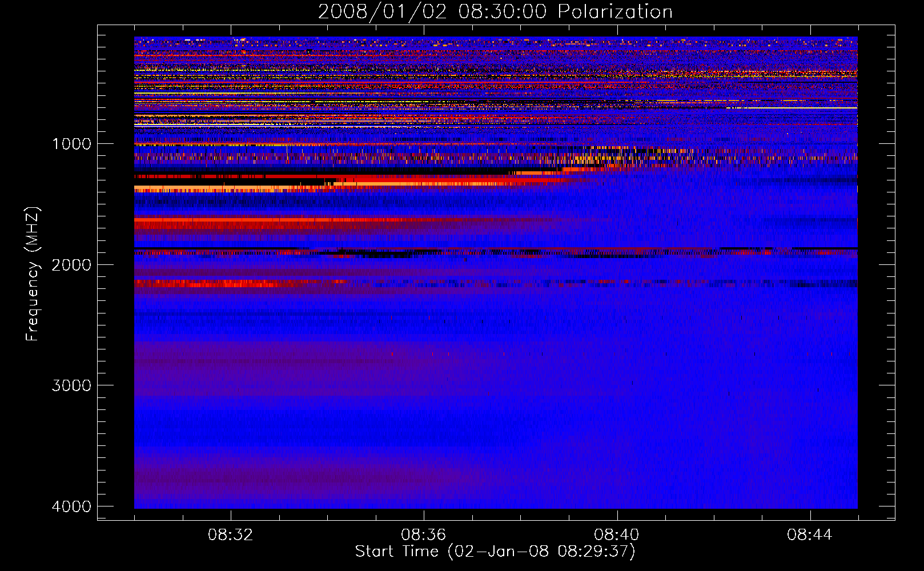Click the 'Frequency (MHZ)' axis title
The height and width of the screenshot is (571, 924).
[x=33, y=274]
